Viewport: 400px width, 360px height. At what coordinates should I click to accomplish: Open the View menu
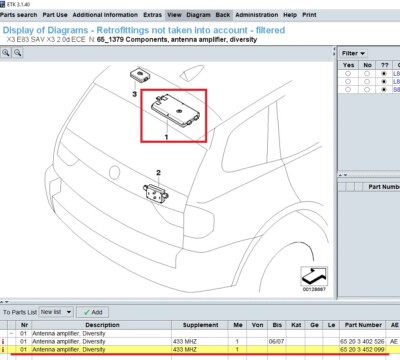click(x=174, y=15)
